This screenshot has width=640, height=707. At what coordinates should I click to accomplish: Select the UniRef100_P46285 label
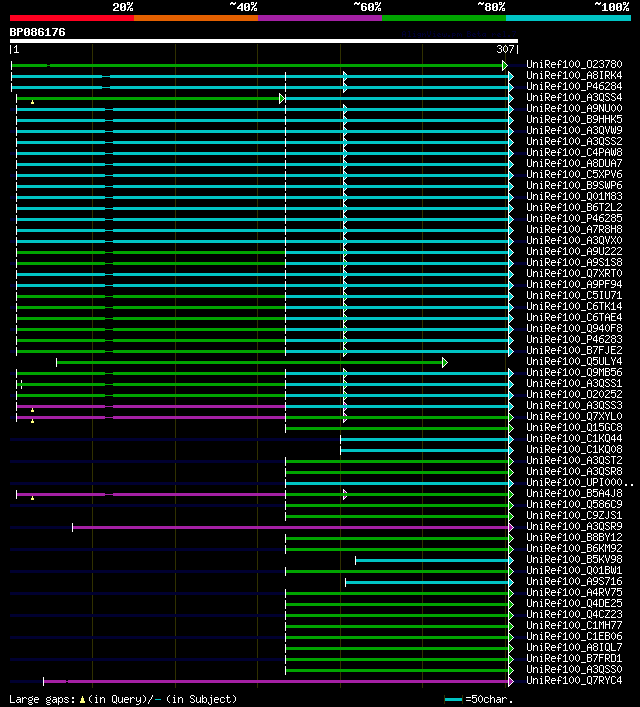coord(574,218)
